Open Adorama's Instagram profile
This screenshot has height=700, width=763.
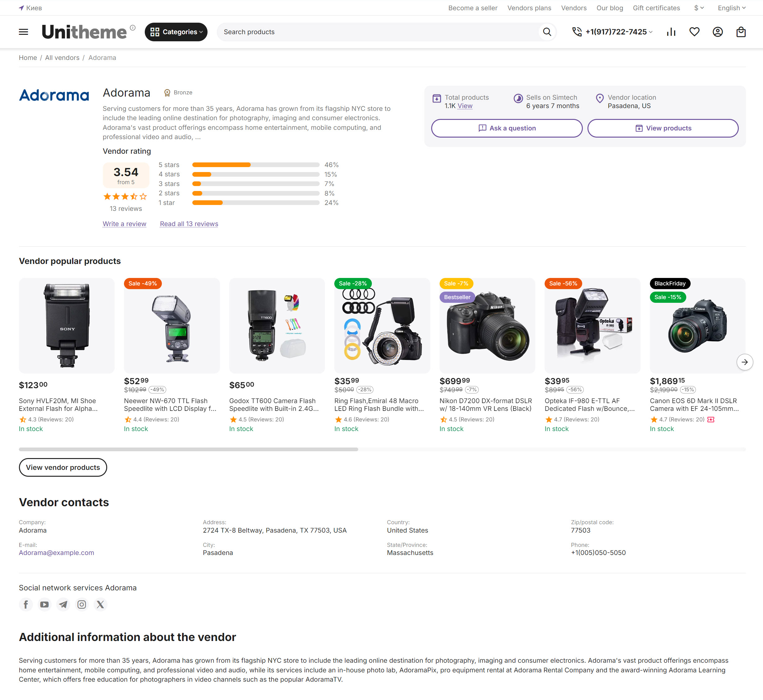[x=81, y=605]
